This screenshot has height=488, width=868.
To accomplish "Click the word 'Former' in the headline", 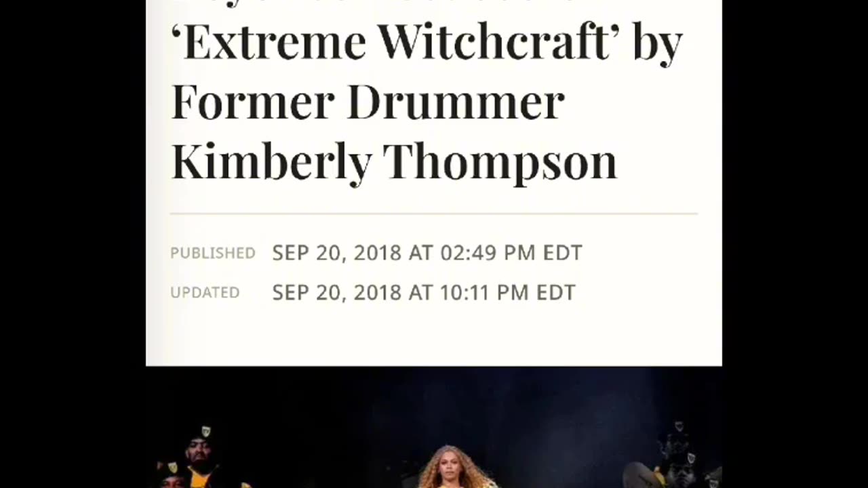I will point(253,102).
